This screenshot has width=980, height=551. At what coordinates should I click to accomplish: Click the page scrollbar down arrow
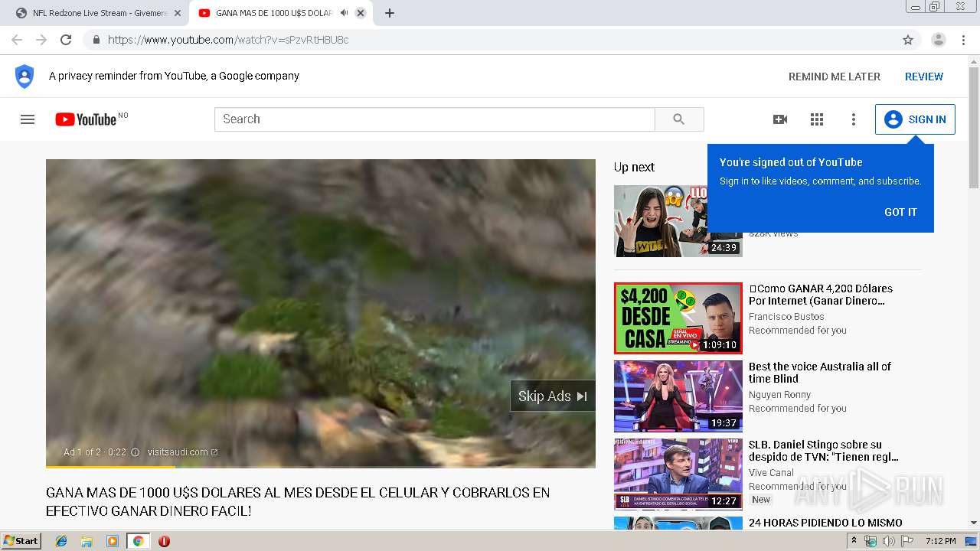click(x=974, y=523)
